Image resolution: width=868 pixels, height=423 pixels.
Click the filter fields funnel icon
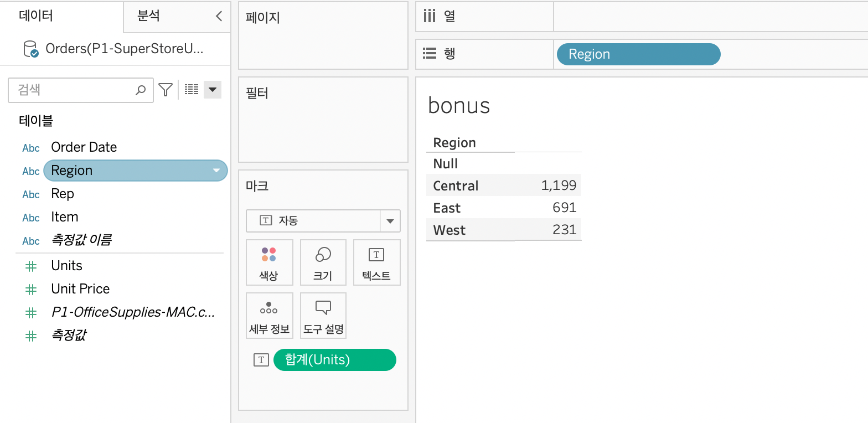point(166,90)
